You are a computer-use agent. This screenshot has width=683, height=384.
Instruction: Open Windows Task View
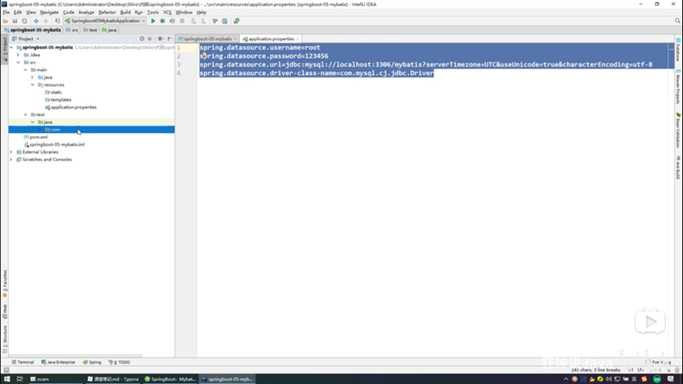point(20,379)
